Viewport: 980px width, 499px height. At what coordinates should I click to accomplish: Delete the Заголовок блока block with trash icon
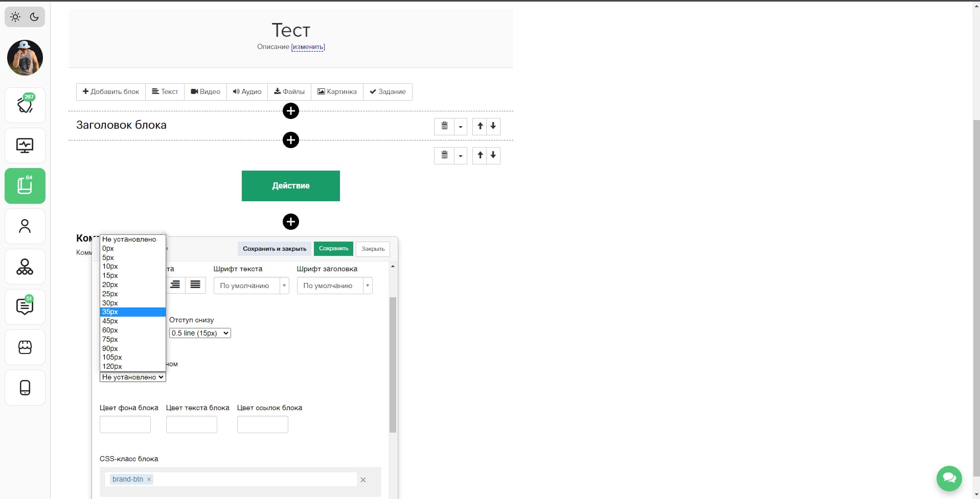click(x=444, y=126)
